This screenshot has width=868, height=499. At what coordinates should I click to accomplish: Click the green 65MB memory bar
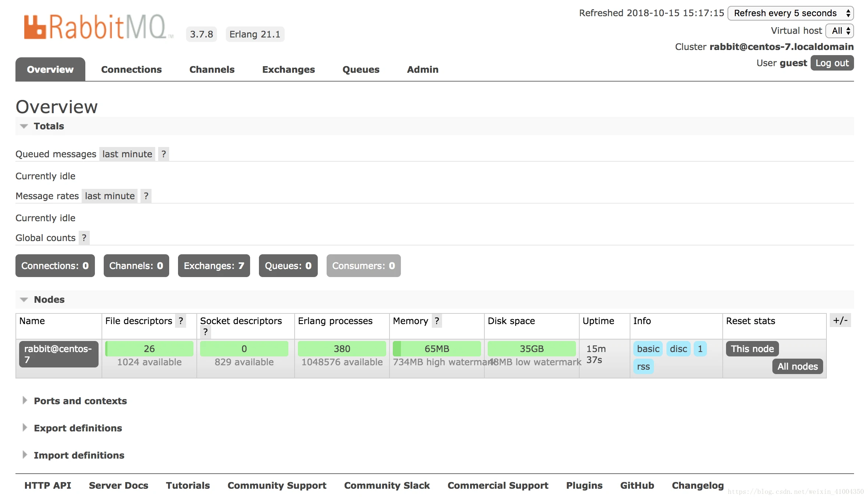pos(437,349)
